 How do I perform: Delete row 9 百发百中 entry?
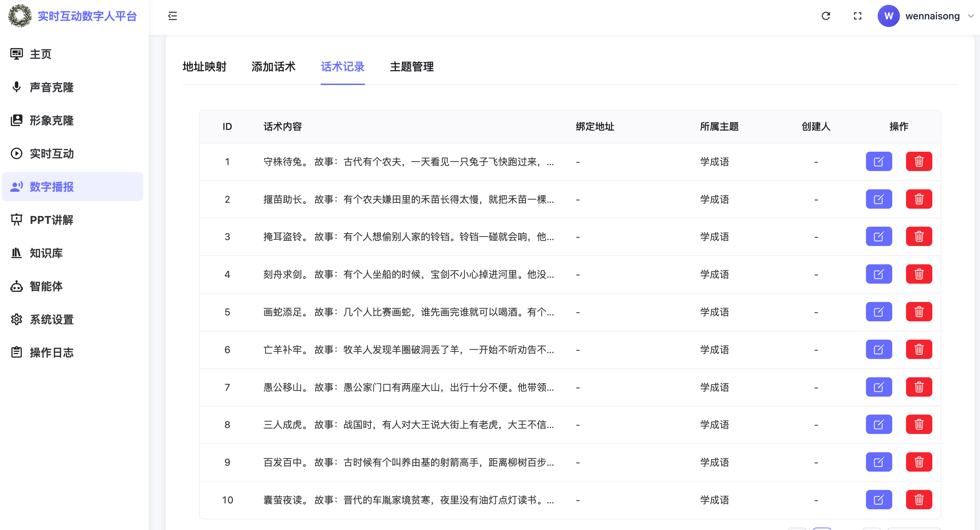coord(919,462)
